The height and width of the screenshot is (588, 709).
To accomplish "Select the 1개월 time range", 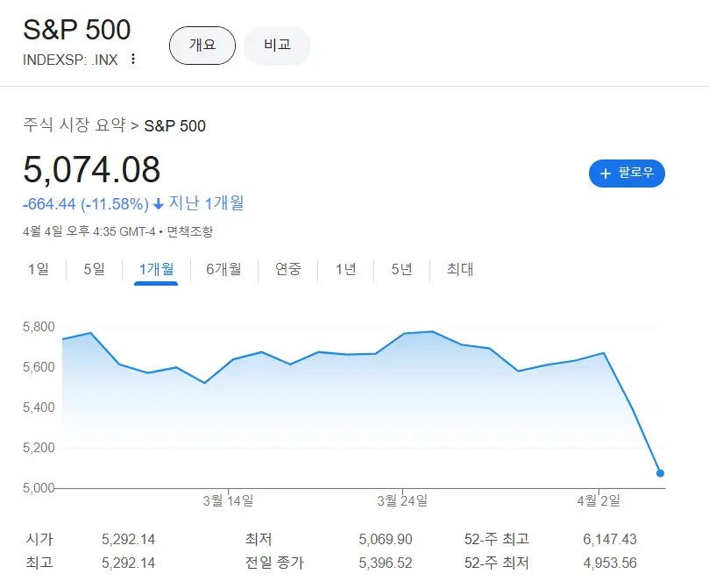I will pos(156,269).
